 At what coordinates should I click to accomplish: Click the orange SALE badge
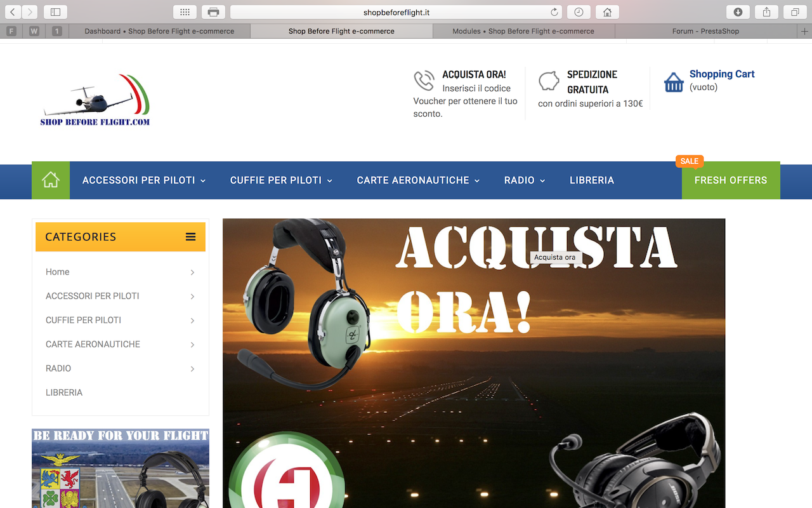(x=690, y=161)
